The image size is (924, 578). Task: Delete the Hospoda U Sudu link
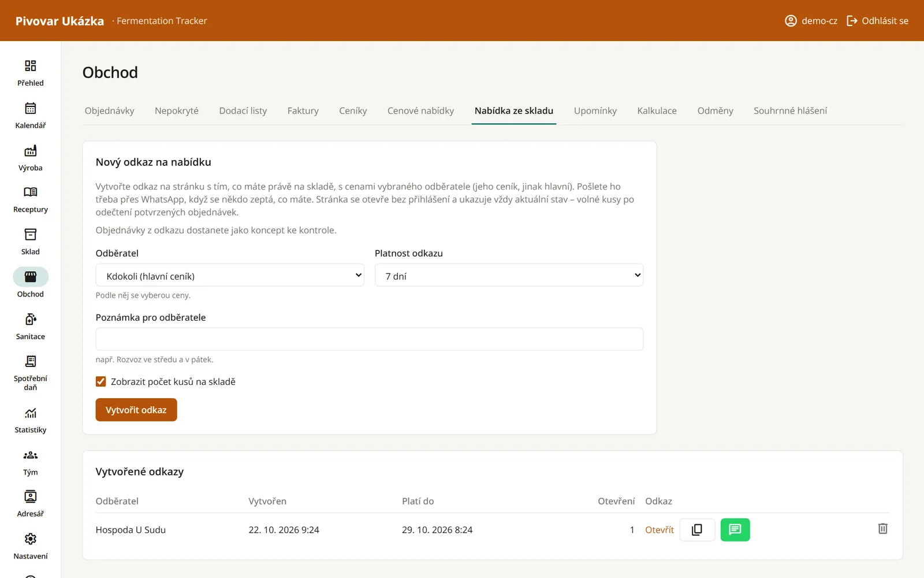(882, 529)
